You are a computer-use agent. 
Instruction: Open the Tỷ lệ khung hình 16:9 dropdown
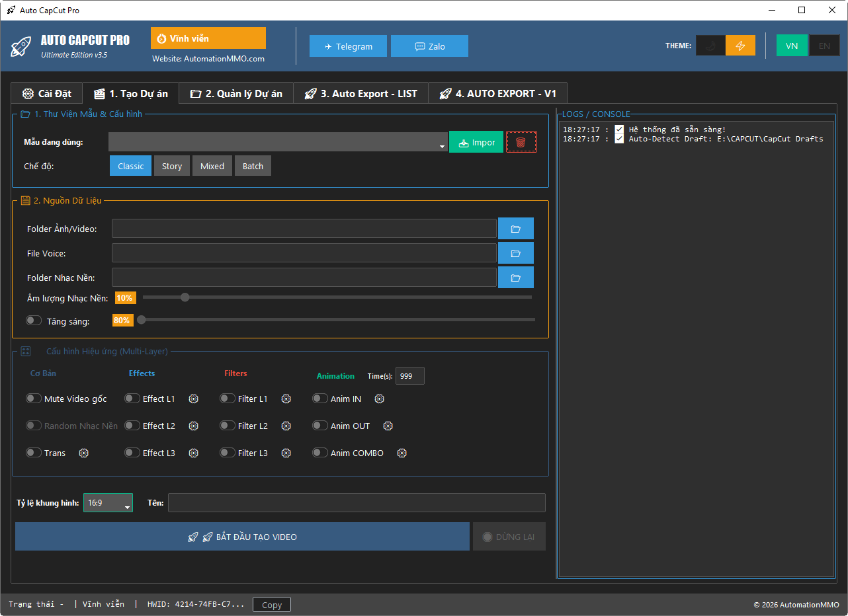pyautogui.click(x=108, y=503)
